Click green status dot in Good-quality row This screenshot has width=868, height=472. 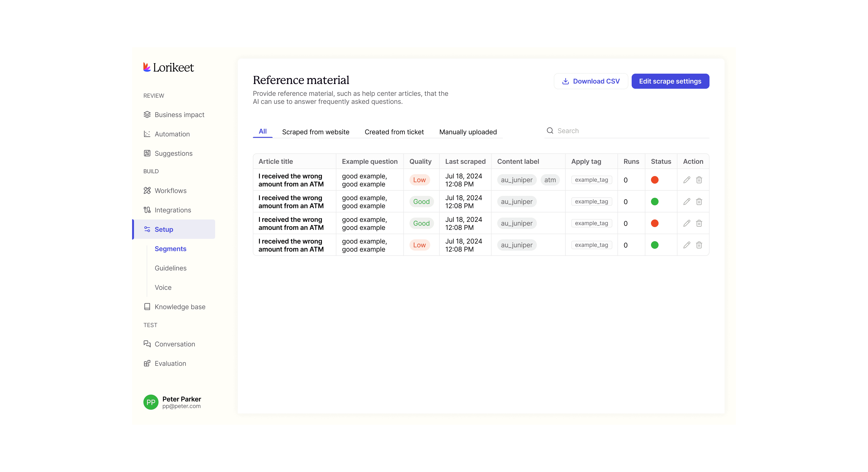point(655,202)
